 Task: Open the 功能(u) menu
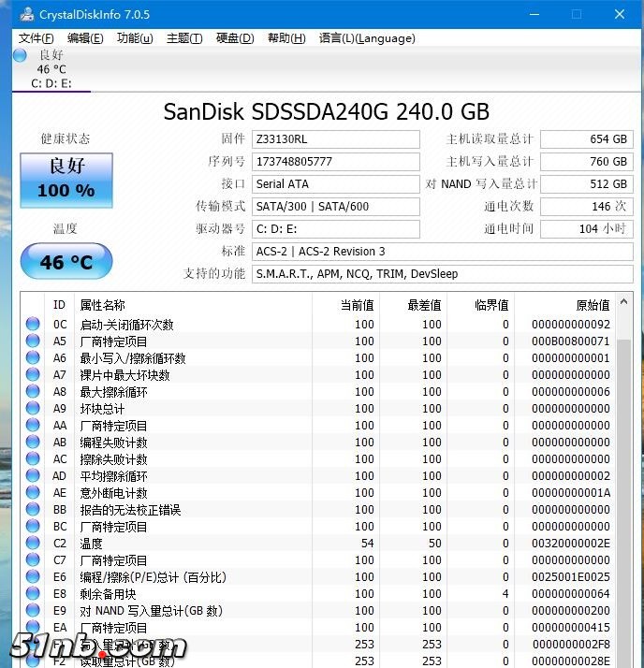coord(135,38)
